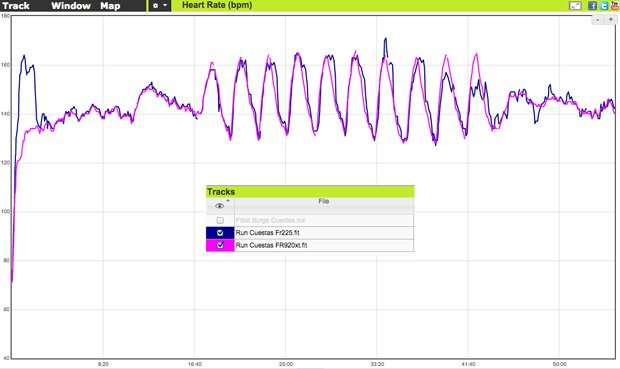This screenshot has width=620, height=369.
Task: Click the 41:40 time axis label
Action: [x=468, y=364]
